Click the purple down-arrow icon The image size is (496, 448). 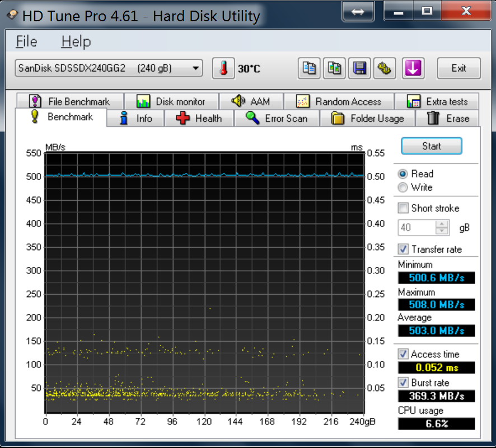(x=413, y=68)
